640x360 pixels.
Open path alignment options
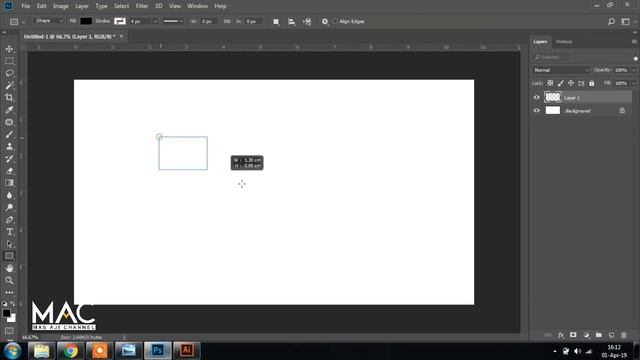[x=291, y=22]
